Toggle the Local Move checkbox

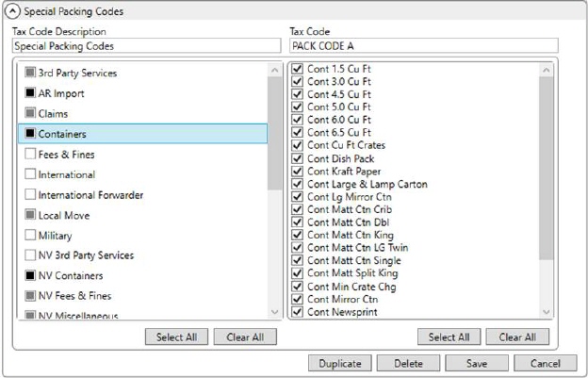(x=31, y=215)
